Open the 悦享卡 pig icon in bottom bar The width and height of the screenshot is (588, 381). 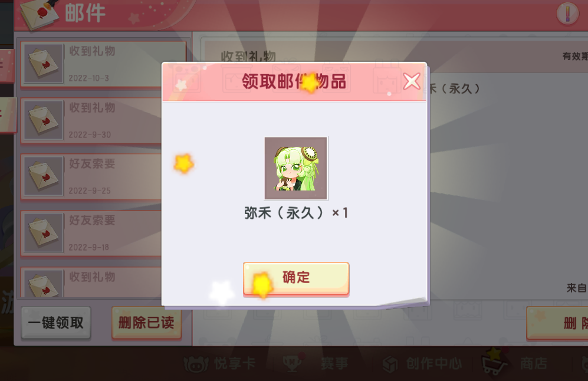[x=196, y=364]
